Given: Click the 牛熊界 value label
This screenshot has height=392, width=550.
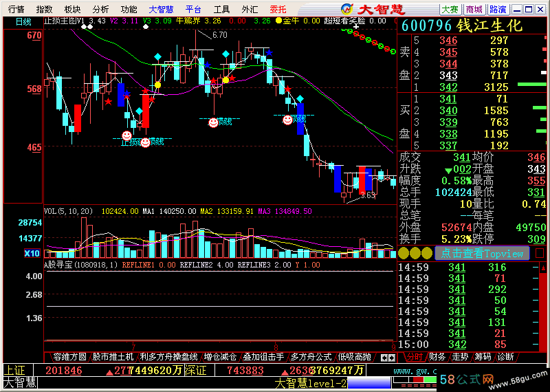Looking at the screenshot, I should pos(188,21).
